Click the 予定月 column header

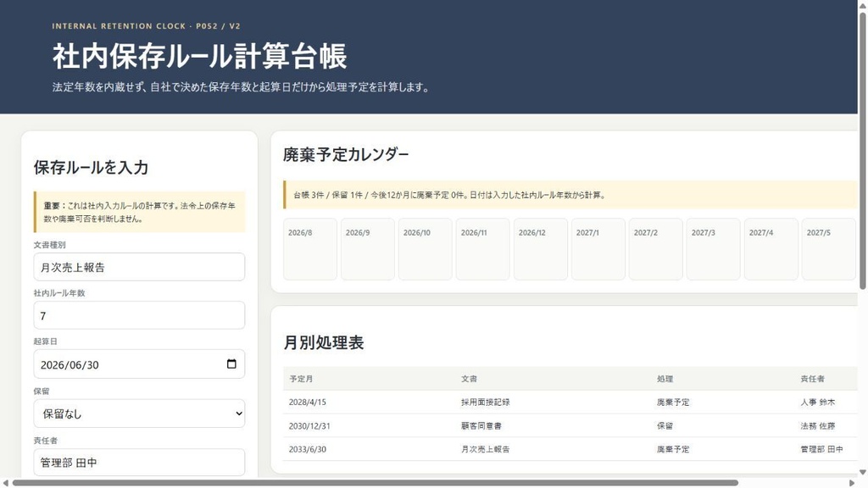click(x=301, y=379)
